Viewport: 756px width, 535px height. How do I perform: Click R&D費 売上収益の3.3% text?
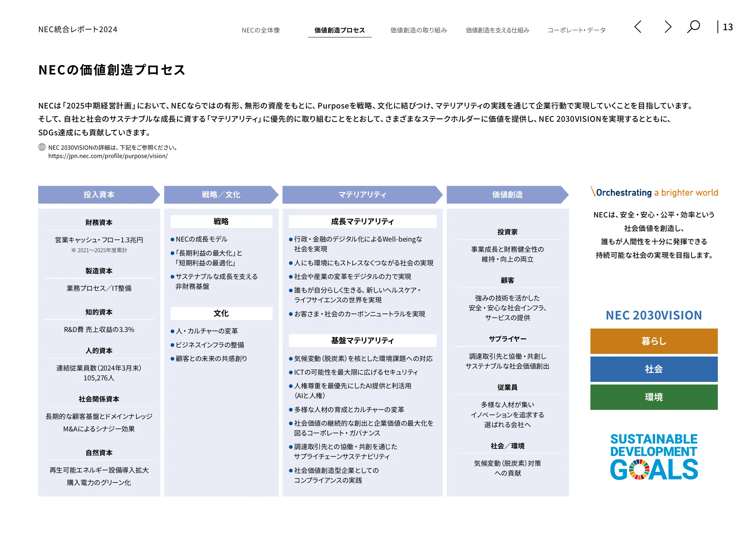[99, 329]
